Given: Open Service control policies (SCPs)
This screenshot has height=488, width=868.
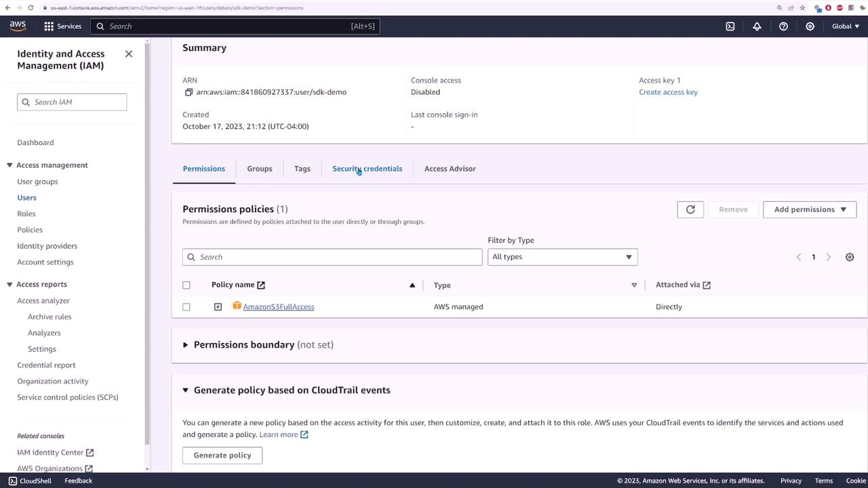Looking at the screenshot, I should point(68,397).
